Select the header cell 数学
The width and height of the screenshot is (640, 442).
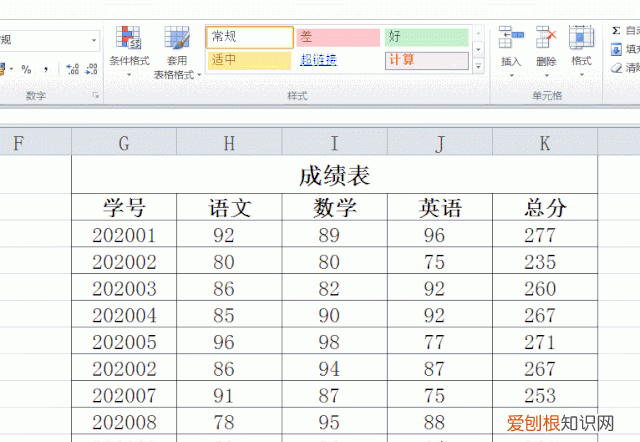pos(335,207)
